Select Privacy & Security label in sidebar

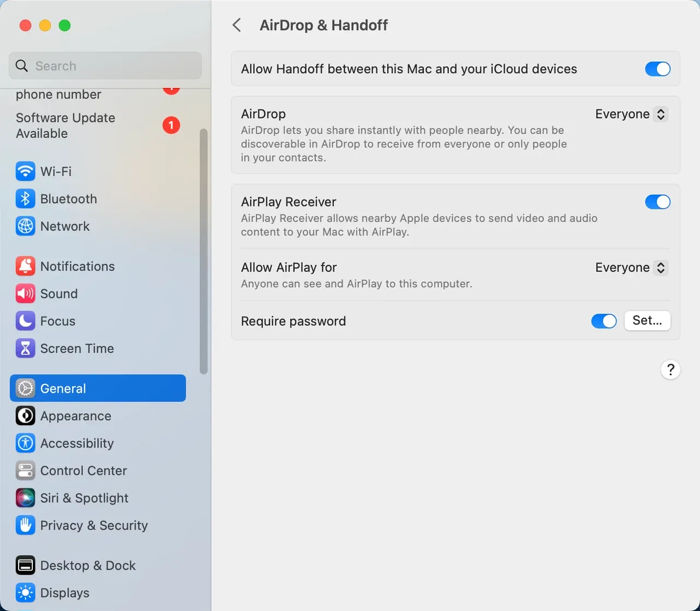point(94,525)
